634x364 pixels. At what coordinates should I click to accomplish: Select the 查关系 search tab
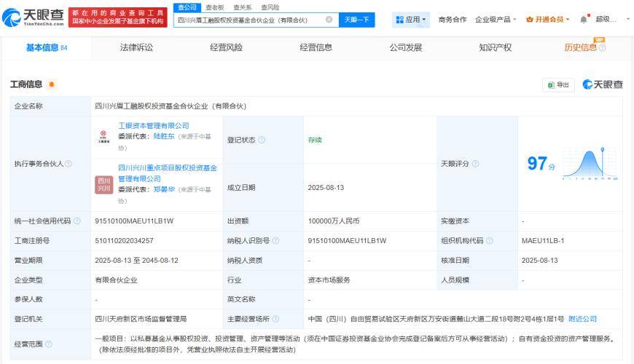pos(242,7)
